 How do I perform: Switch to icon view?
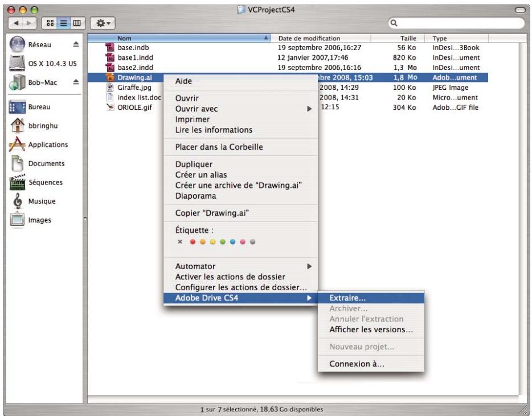coord(50,23)
